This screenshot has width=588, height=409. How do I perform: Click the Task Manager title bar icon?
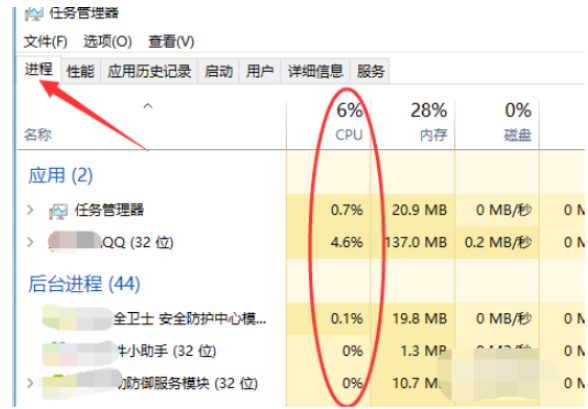[34, 14]
